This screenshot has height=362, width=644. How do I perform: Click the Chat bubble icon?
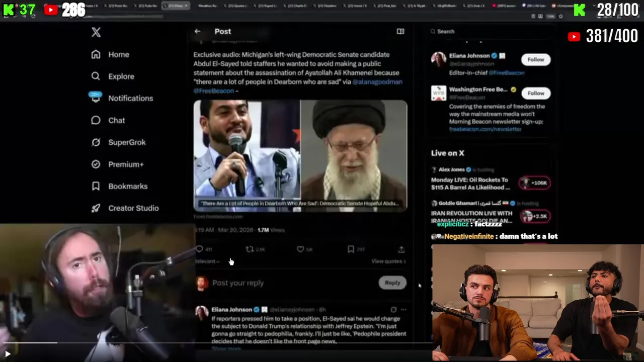click(96, 120)
